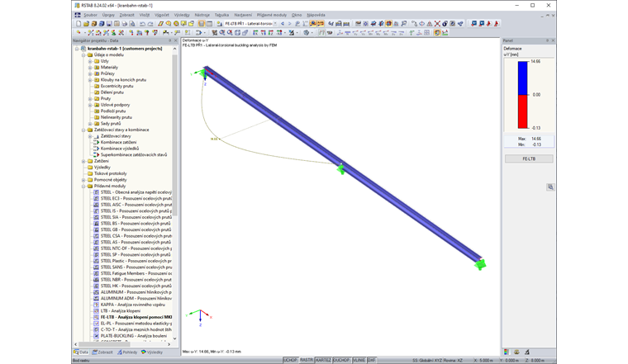Expand the Pruty tree node
This screenshot has height=364, width=628.
tap(90, 99)
